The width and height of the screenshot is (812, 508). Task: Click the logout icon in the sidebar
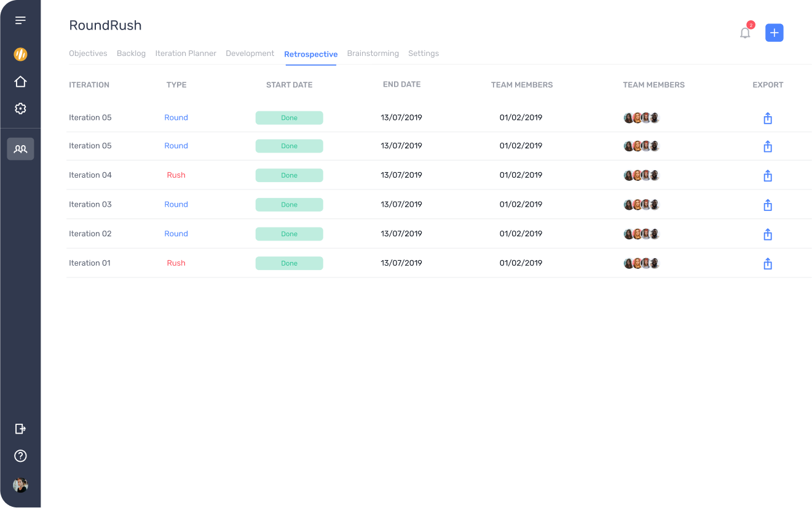(x=20, y=429)
